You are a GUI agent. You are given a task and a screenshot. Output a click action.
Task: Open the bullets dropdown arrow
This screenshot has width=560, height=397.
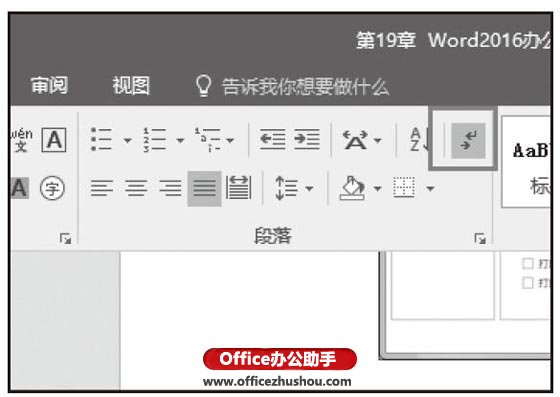coord(128,140)
